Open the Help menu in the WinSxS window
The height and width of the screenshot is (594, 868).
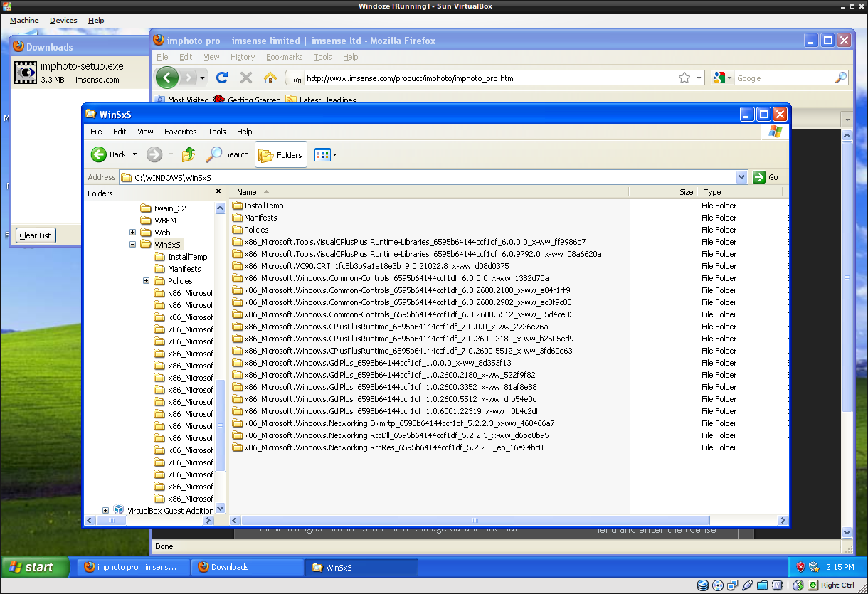click(x=245, y=132)
